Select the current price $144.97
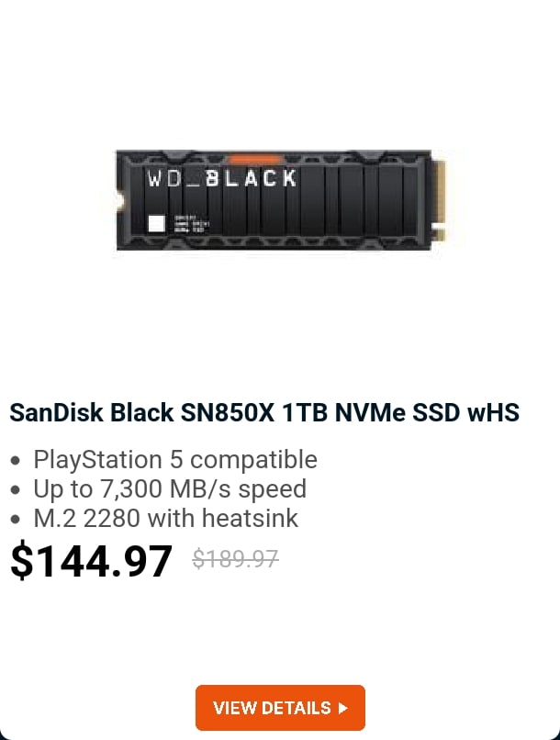The width and height of the screenshot is (560, 740). [91, 561]
